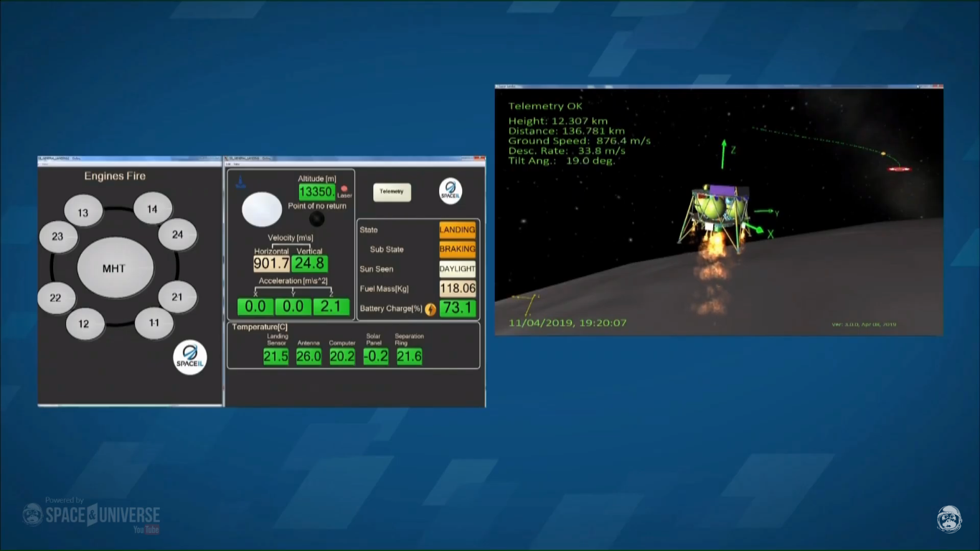
Task: Click the Point of no return indicator
Action: click(x=316, y=219)
